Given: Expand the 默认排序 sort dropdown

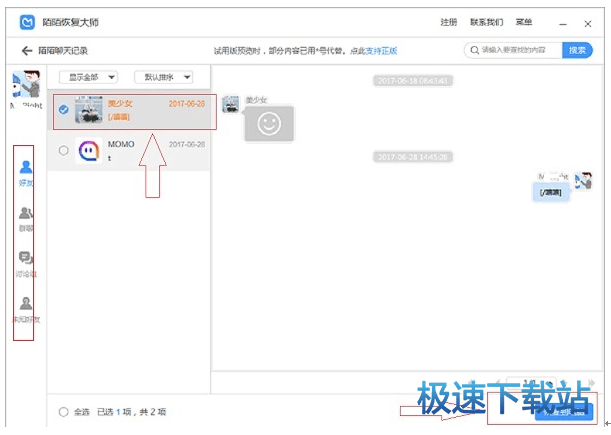Looking at the screenshot, I should [164, 77].
